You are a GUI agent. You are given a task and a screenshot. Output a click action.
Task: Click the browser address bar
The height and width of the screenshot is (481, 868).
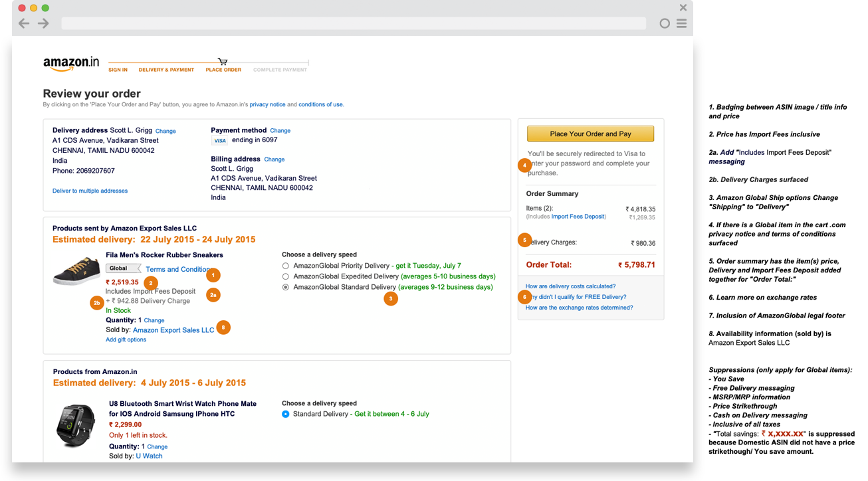(354, 23)
